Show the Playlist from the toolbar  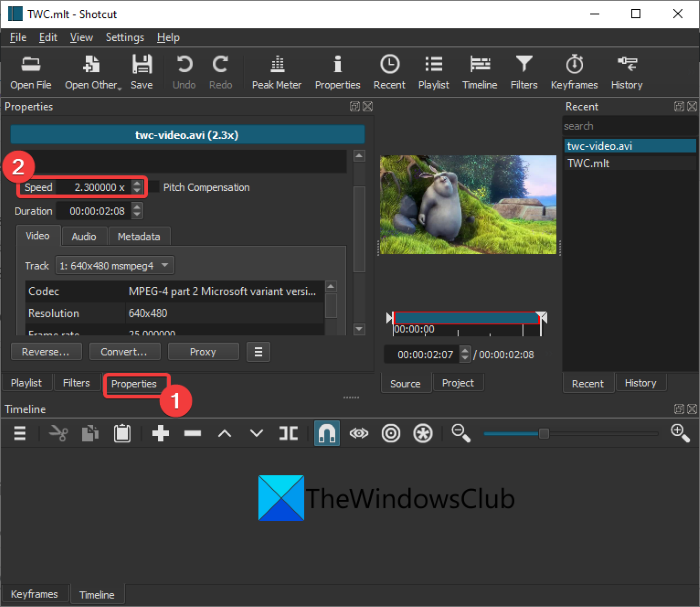point(433,72)
